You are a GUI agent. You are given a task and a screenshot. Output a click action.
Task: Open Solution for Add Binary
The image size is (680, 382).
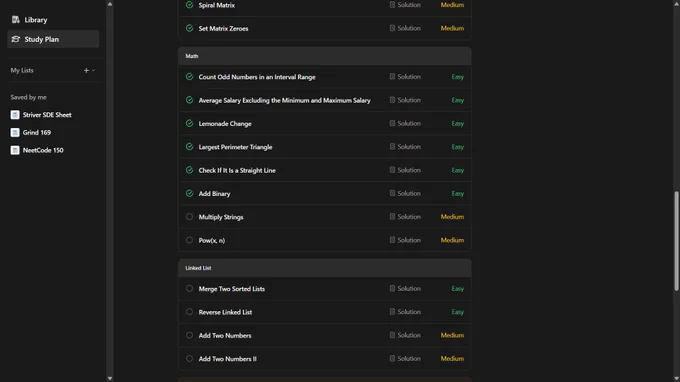[x=405, y=193]
